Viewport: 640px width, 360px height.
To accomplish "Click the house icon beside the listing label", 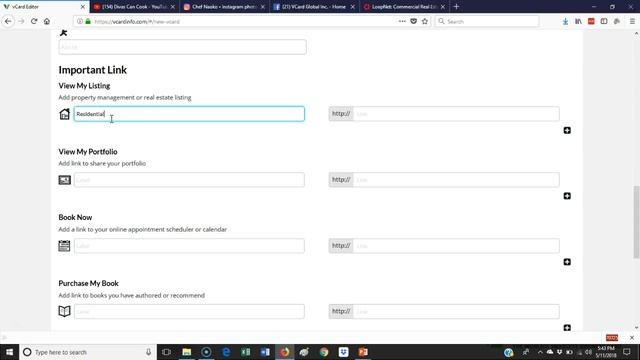I will [64, 114].
